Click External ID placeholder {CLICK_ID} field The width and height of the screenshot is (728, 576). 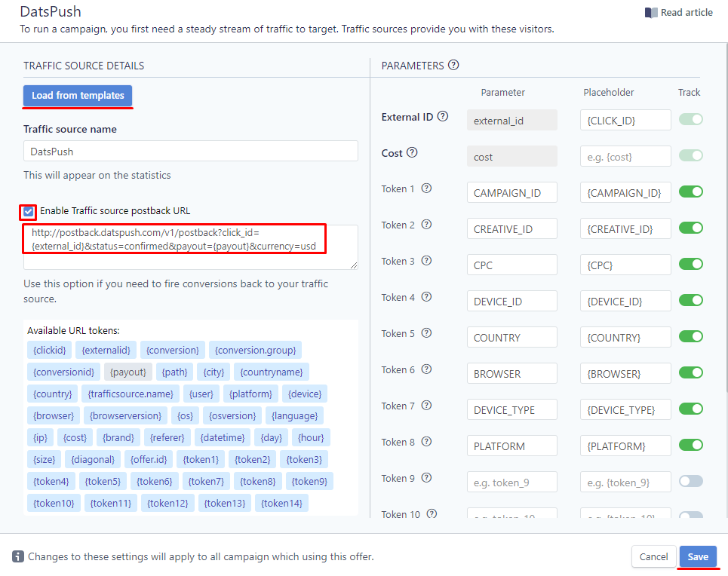625,120
